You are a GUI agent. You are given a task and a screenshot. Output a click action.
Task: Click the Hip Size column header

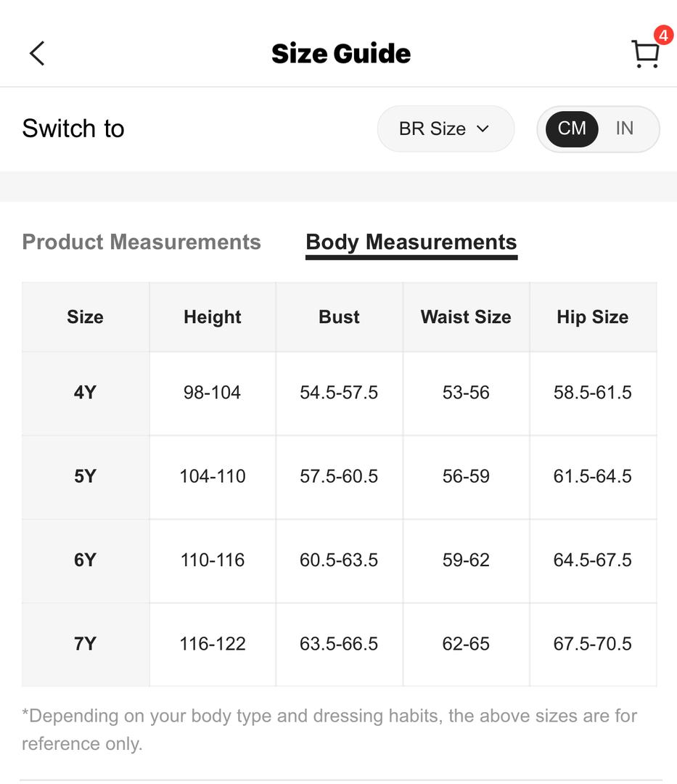pos(593,317)
